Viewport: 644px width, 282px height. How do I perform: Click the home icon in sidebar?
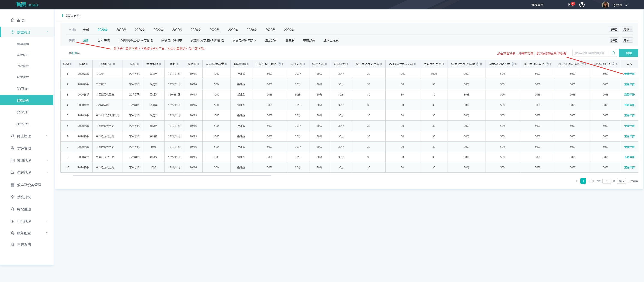point(12,20)
